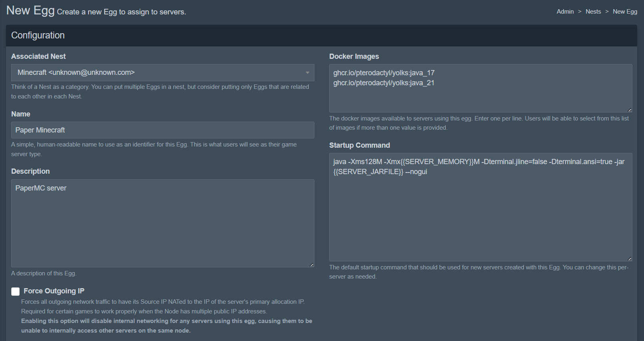Grab Startup Command textarea resize handle

tap(630, 259)
